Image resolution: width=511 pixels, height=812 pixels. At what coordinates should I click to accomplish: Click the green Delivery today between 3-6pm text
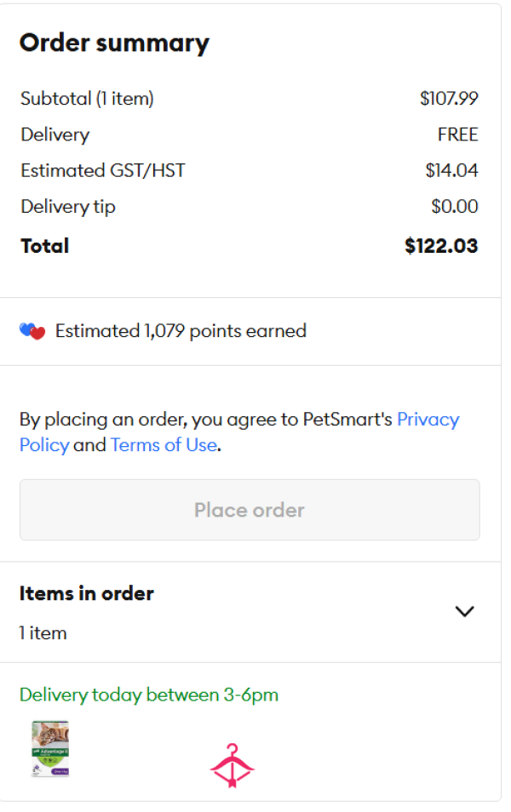(149, 695)
